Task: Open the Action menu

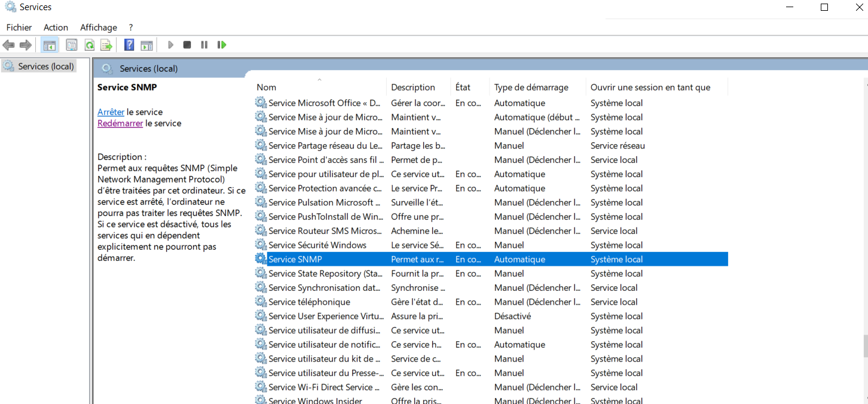Action: (56, 28)
